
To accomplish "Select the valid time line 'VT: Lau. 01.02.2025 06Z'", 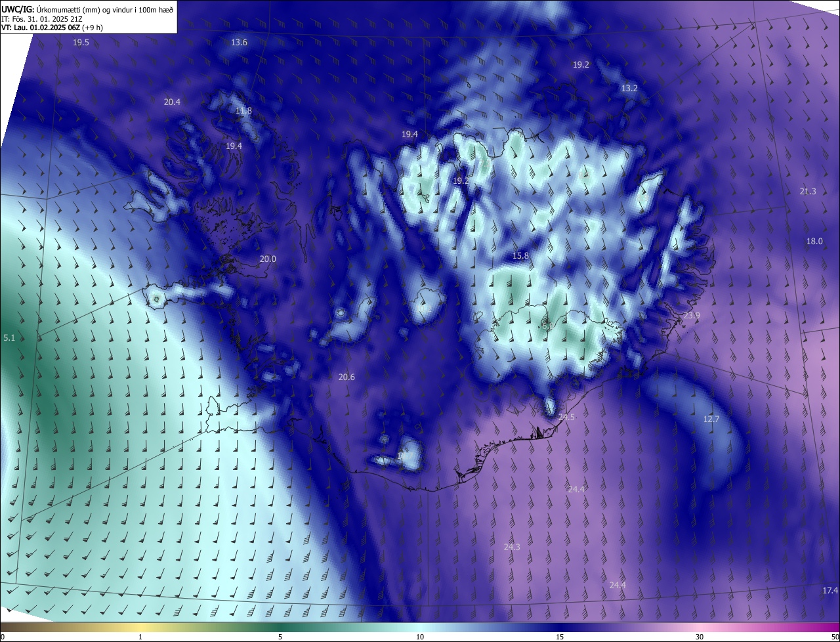I will coord(40,28).
